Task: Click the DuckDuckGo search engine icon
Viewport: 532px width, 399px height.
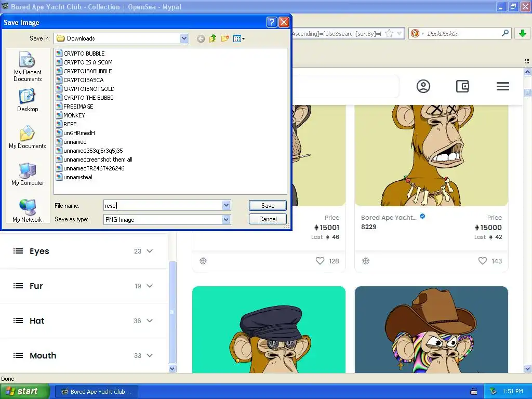Action: click(x=415, y=33)
